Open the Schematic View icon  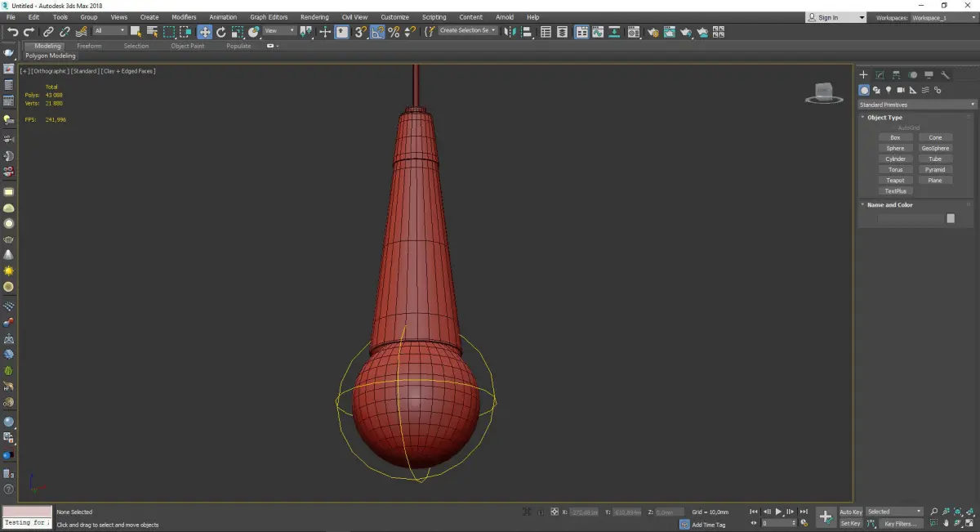[612, 32]
